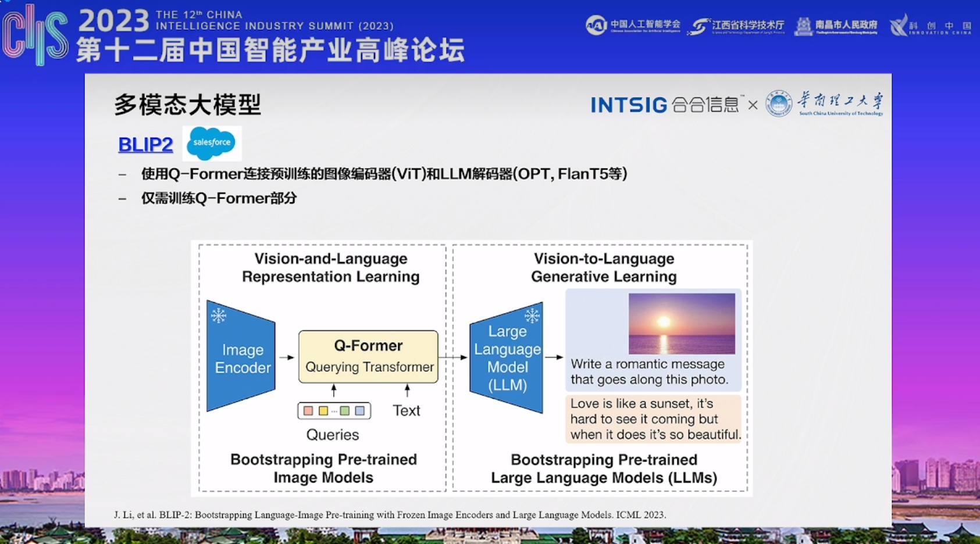Click the Q-Former Querying Transformer box
This screenshot has height=544, width=980.
[368, 356]
